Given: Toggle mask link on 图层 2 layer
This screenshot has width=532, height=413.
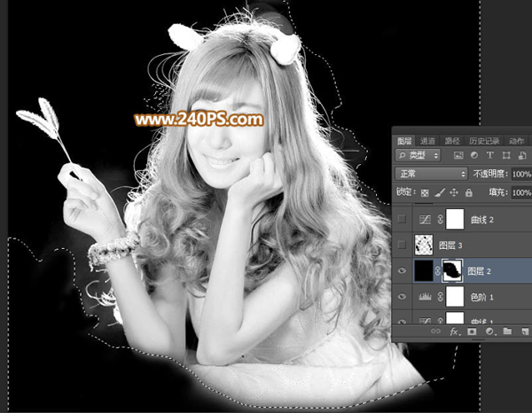Looking at the screenshot, I should pyautogui.click(x=438, y=270).
